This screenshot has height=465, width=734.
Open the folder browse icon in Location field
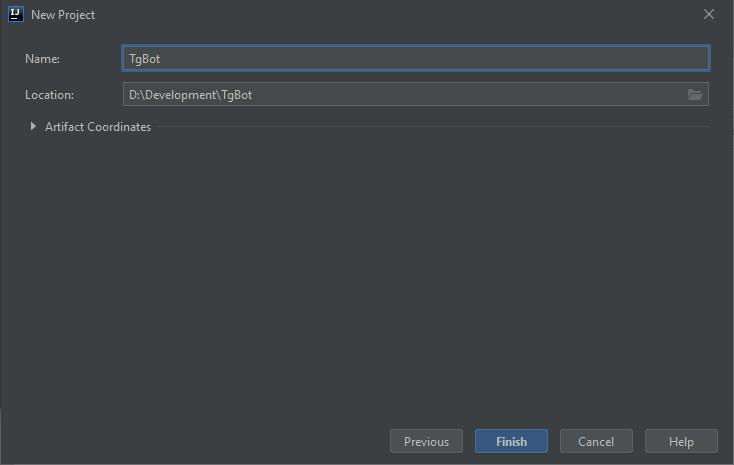click(695, 95)
